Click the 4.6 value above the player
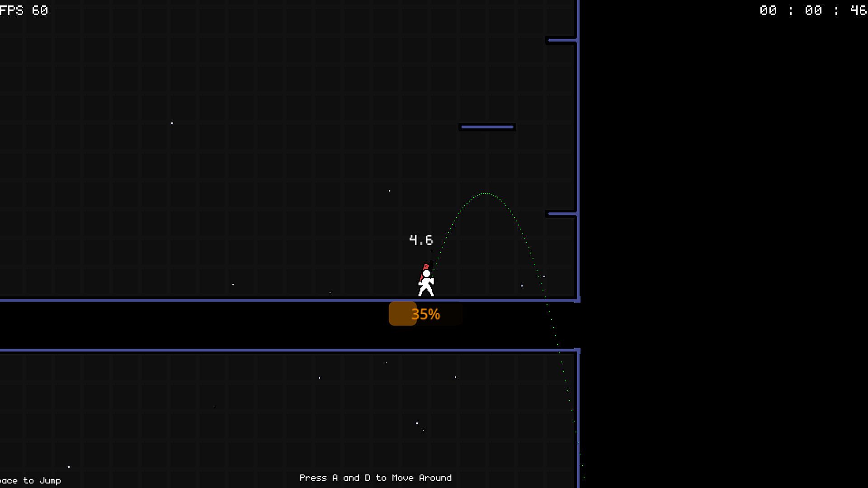 (x=421, y=240)
